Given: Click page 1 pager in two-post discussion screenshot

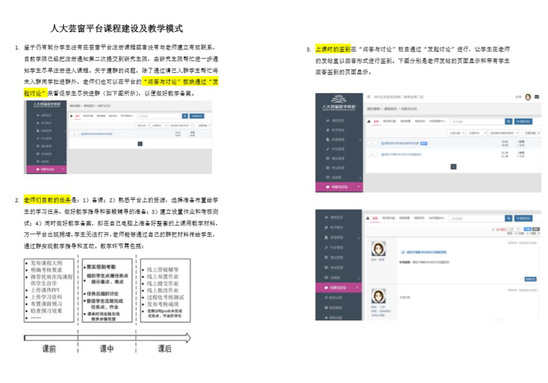Looking at the screenshot, I should point(454,167).
